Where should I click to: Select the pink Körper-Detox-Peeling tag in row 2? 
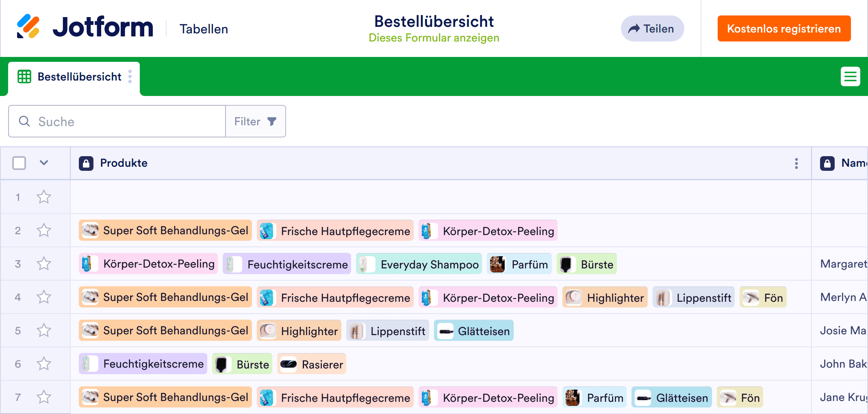coord(488,231)
